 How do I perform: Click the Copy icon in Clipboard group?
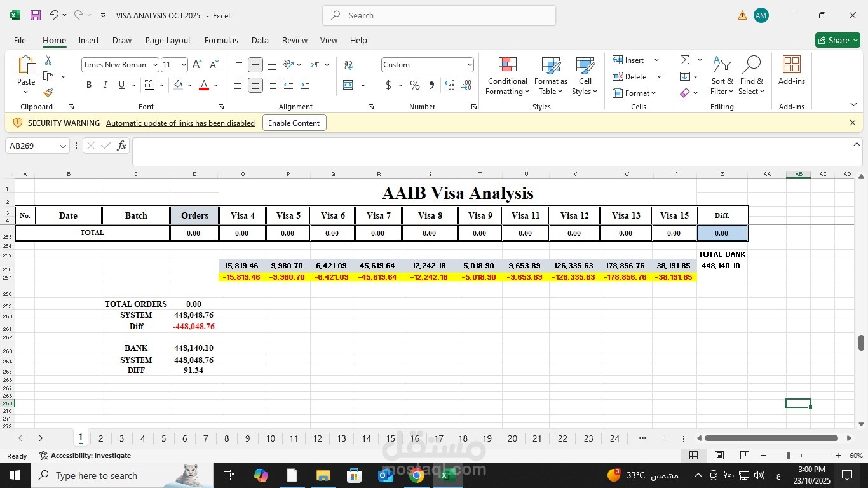(x=48, y=76)
